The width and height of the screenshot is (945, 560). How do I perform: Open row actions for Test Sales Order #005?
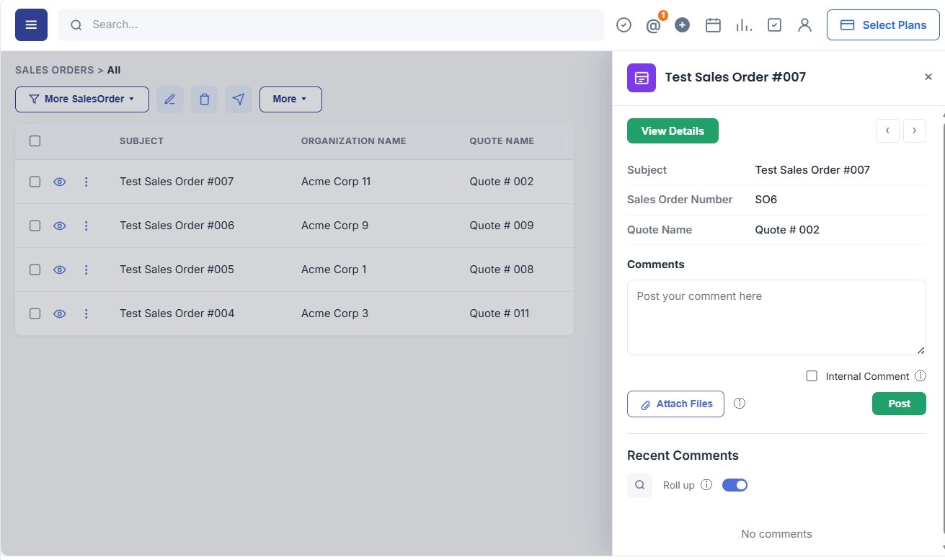(86, 270)
